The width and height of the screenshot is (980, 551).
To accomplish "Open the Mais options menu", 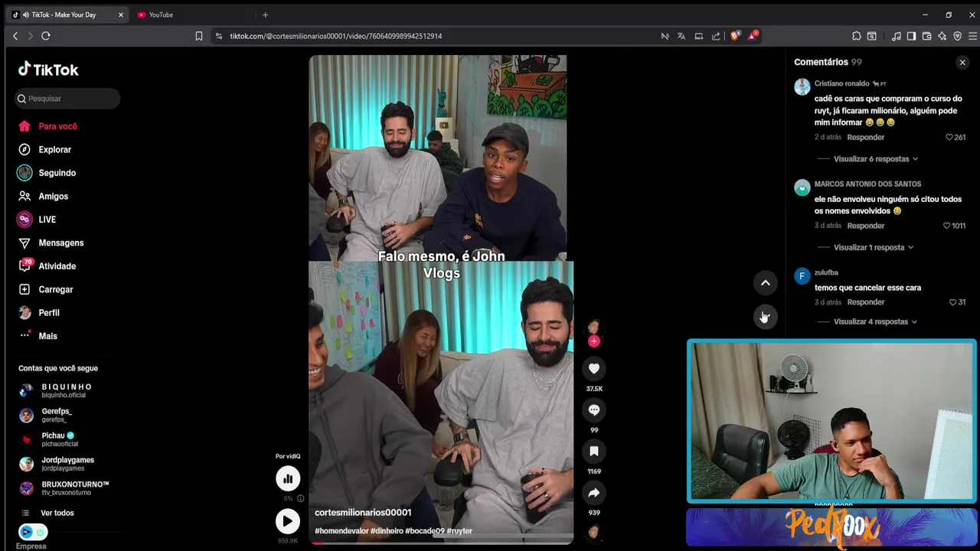I will pyautogui.click(x=38, y=336).
